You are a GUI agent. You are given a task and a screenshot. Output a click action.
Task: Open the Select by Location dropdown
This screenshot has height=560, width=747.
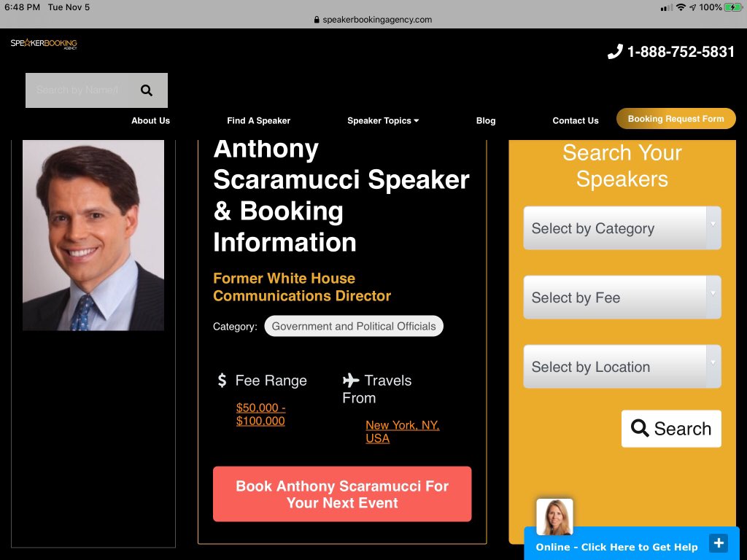622,367
